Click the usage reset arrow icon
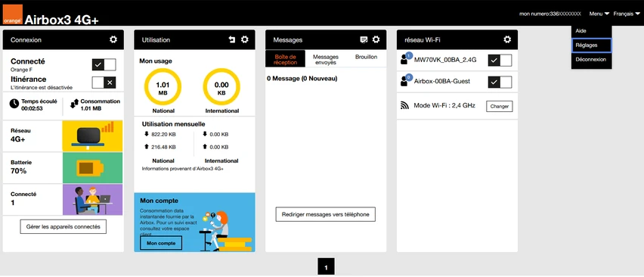 [232, 39]
